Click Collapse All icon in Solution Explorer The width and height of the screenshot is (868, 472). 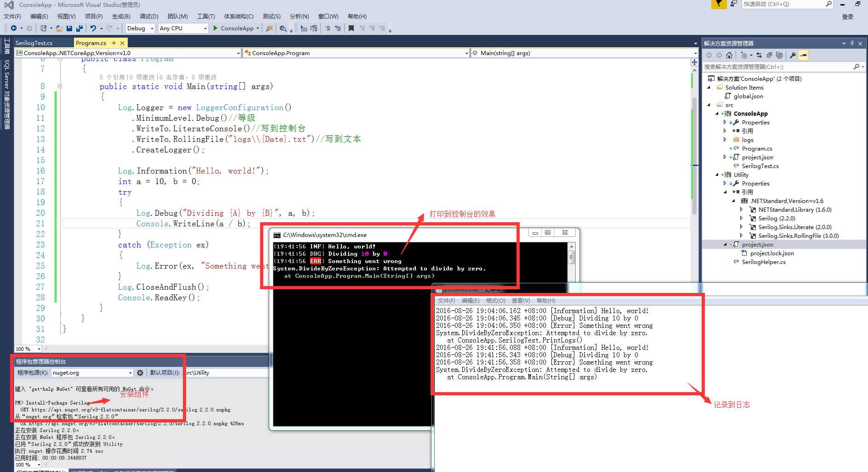769,55
